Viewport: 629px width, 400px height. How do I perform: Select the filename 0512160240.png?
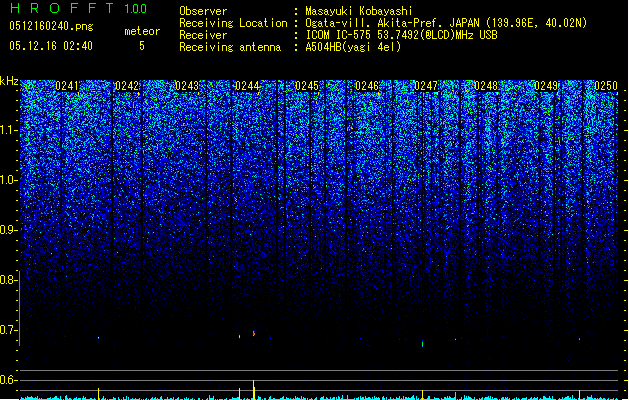pyautogui.click(x=51, y=26)
